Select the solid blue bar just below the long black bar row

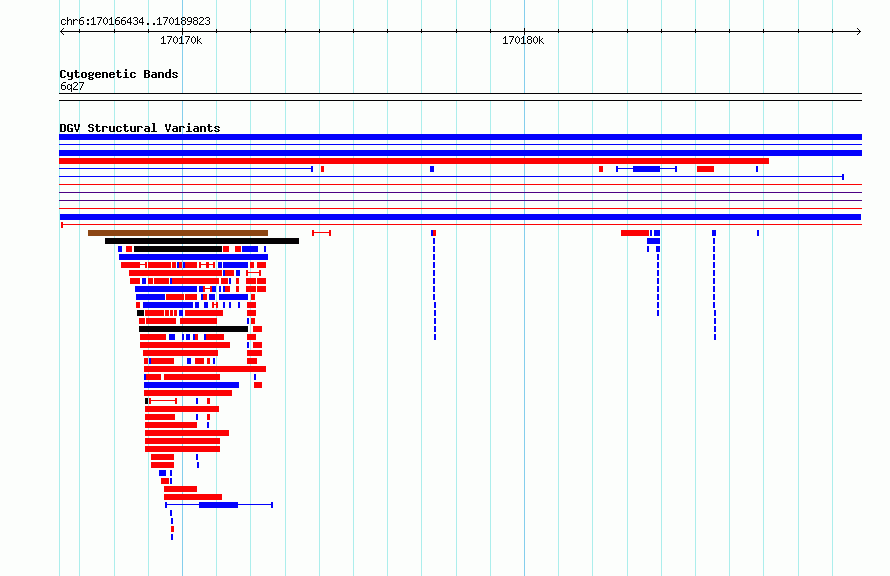(x=193, y=257)
